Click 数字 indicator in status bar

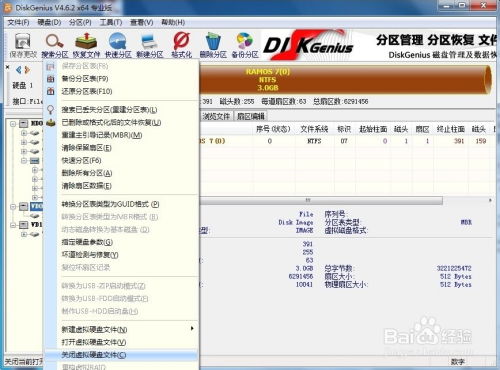(458, 362)
